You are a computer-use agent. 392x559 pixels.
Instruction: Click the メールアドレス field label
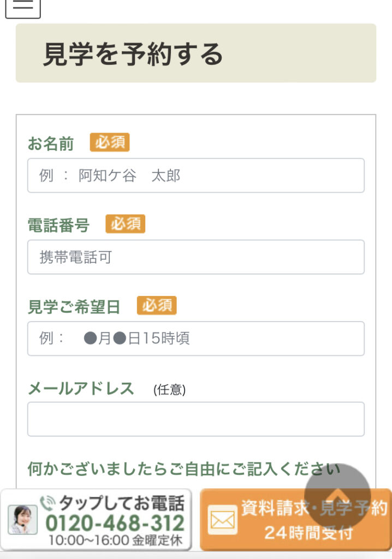pos(81,389)
